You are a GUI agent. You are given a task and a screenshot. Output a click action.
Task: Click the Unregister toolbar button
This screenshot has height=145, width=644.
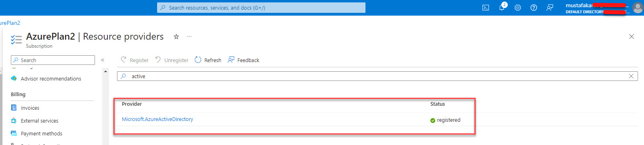[x=172, y=60]
